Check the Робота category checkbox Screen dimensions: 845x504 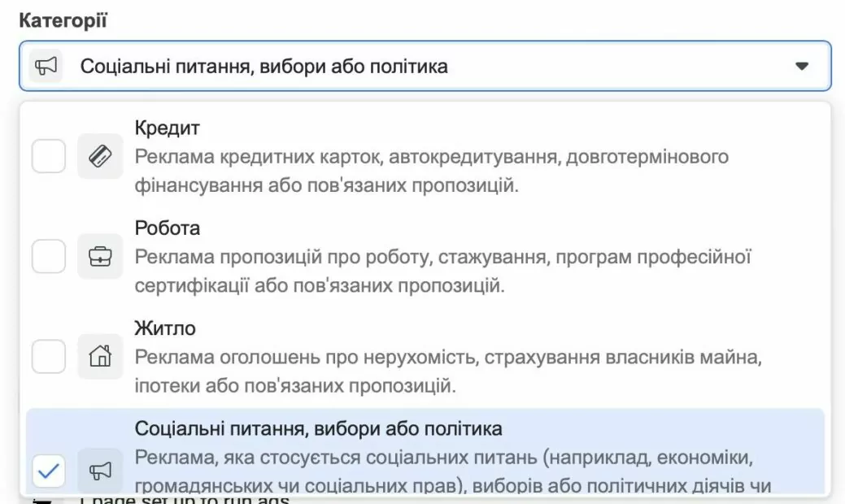pyautogui.click(x=49, y=257)
